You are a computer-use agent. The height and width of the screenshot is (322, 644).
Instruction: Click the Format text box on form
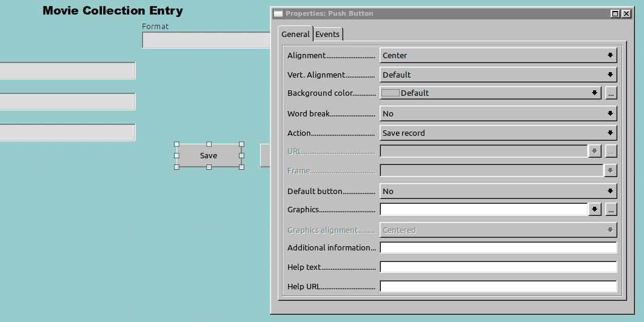(x=206, y=40)
